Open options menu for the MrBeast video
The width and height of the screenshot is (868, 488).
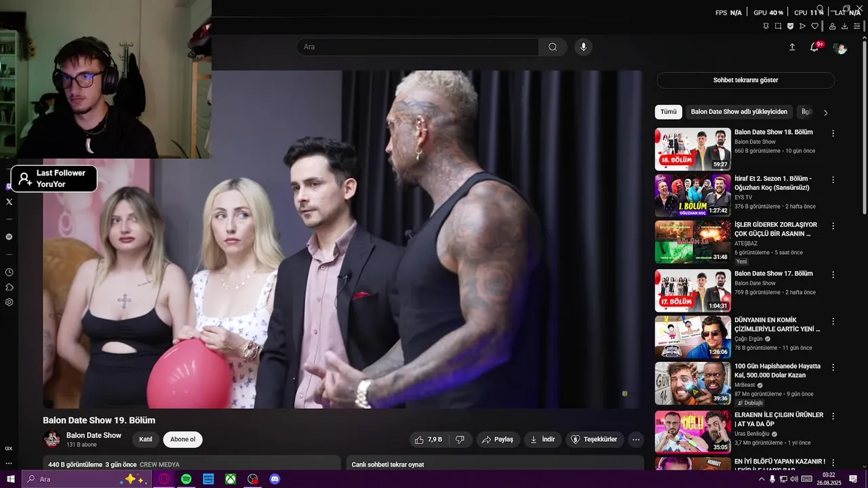(x=833, y=367)
